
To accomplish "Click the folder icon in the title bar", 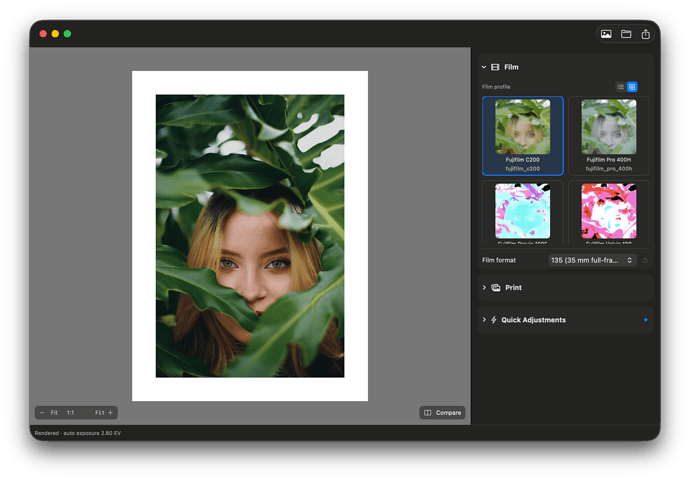I will [x=626, y=34].
